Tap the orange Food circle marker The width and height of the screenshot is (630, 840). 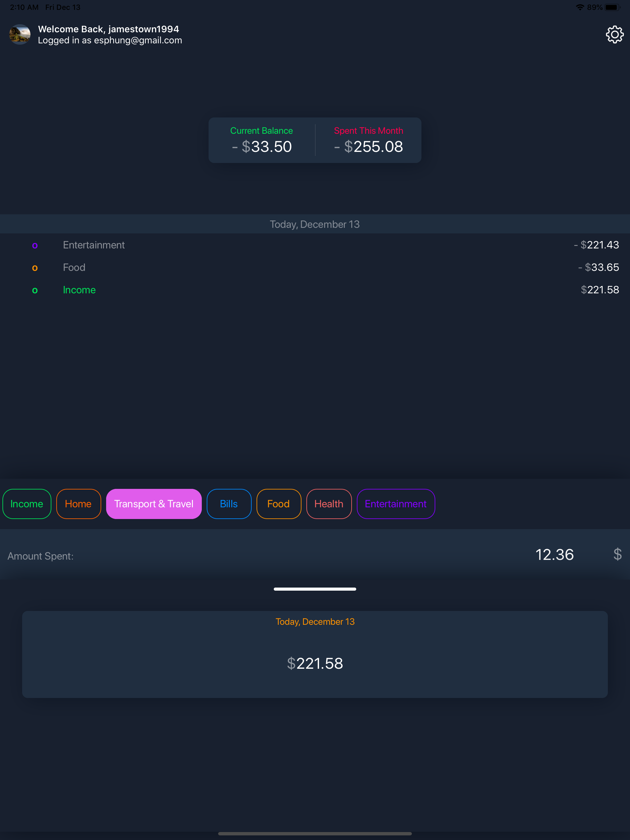(x=35, y=268)
